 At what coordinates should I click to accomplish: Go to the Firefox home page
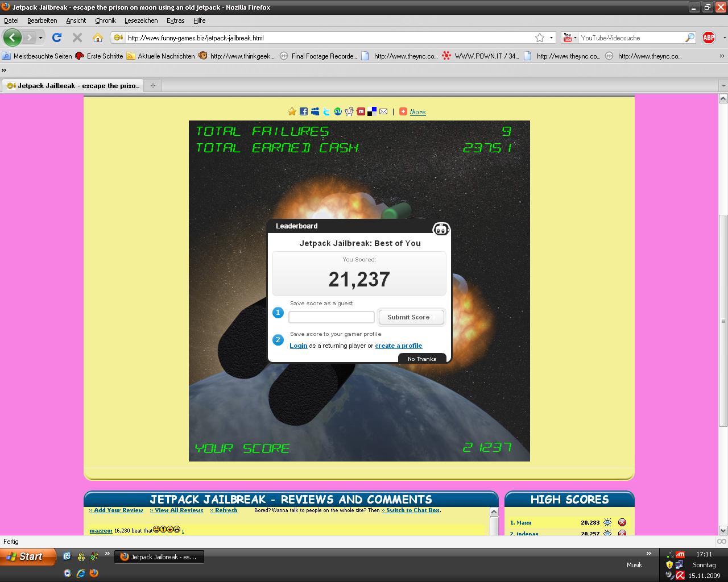pos(98,38)
